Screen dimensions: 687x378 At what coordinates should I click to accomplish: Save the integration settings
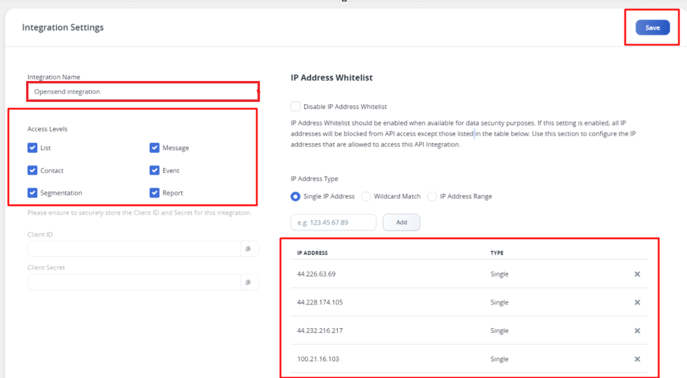coord(652,28)
